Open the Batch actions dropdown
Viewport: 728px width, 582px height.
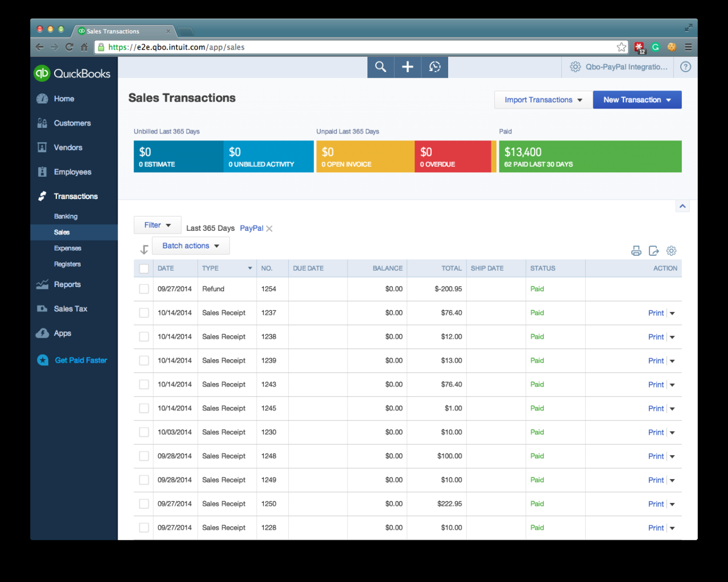point(191,246)
